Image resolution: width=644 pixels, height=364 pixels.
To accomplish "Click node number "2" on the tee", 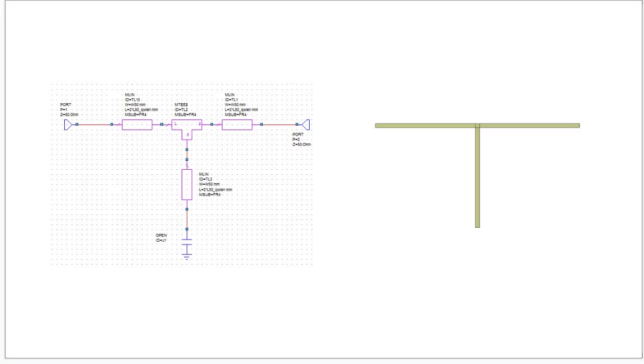I will [x=200, y=123].
